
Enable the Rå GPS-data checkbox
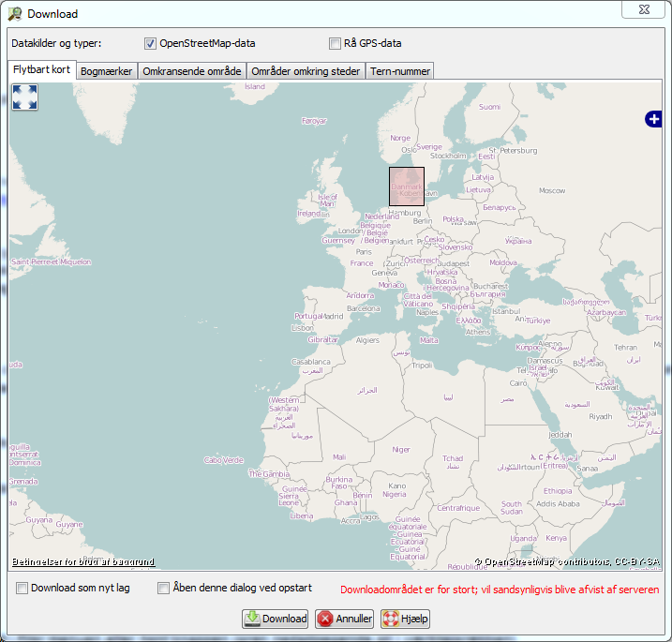pos(335,43)
